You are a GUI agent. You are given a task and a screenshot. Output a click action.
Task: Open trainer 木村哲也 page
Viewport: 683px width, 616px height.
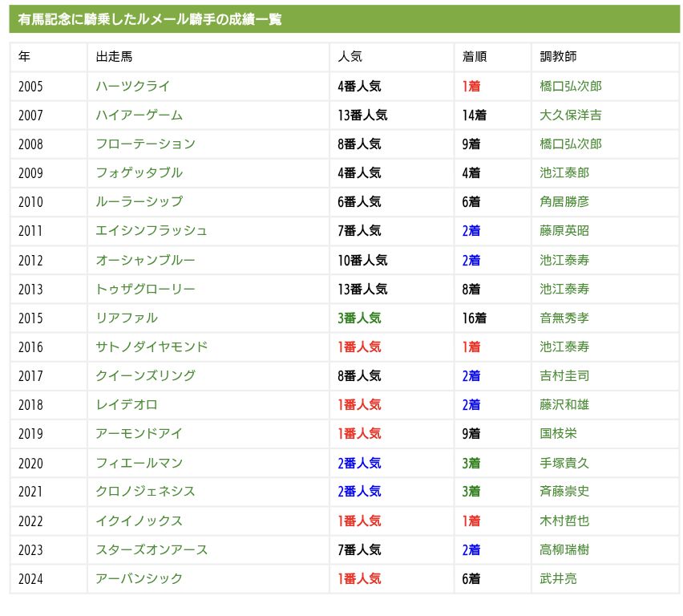point(564,521)
